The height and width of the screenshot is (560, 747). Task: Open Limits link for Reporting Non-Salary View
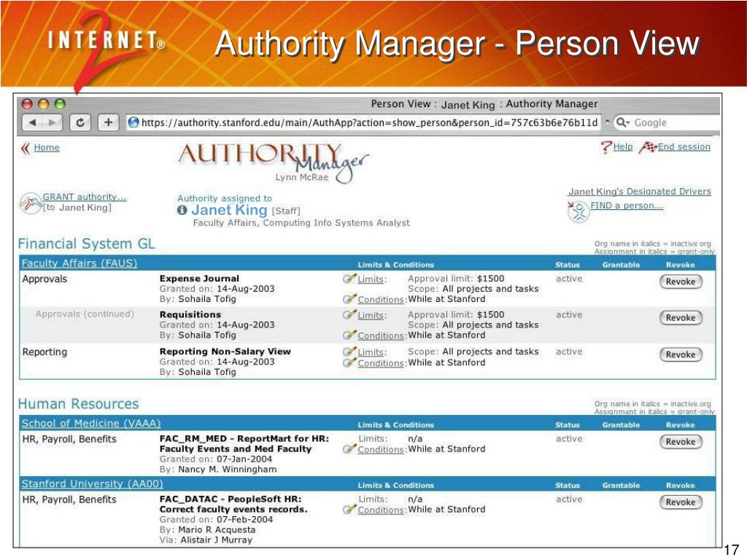coord(371,352)
